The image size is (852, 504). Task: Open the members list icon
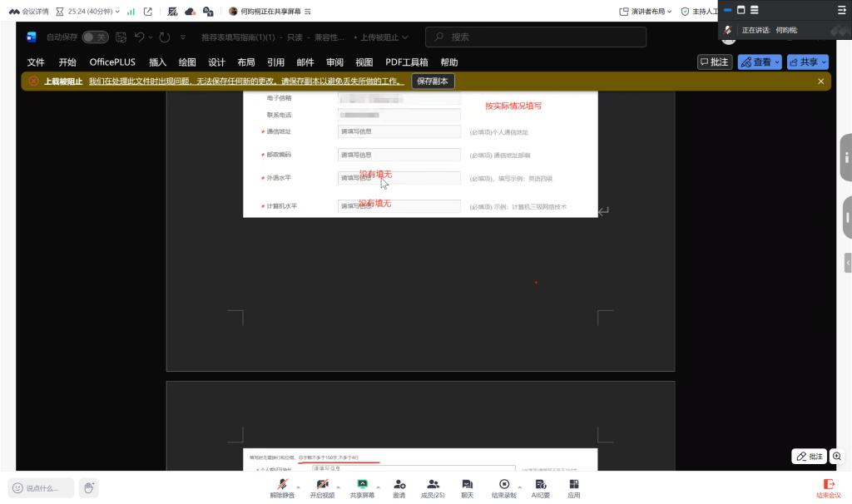tap(433, 485)
